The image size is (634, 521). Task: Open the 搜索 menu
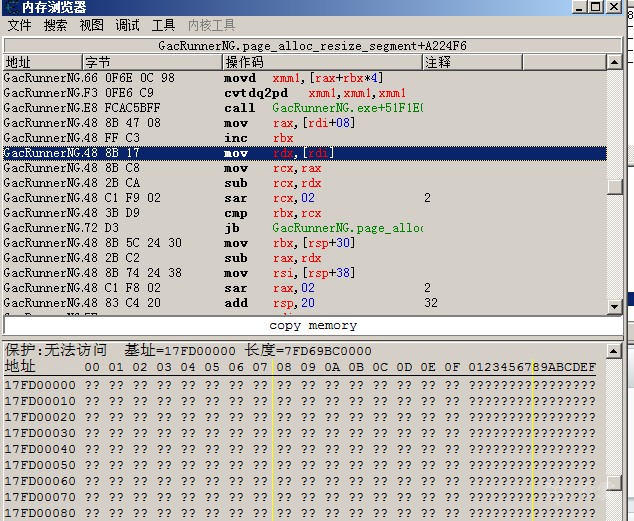[55, 25]
